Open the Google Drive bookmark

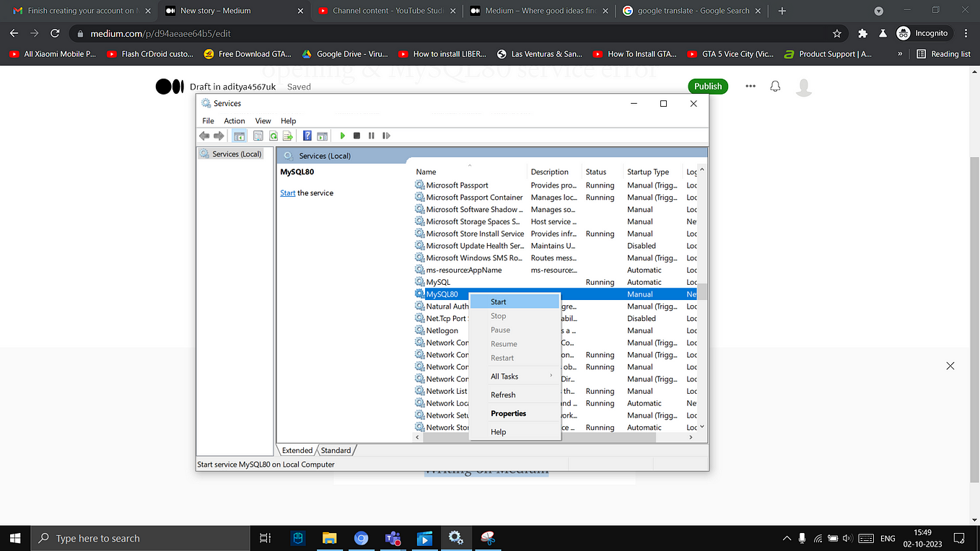point(346,54)
